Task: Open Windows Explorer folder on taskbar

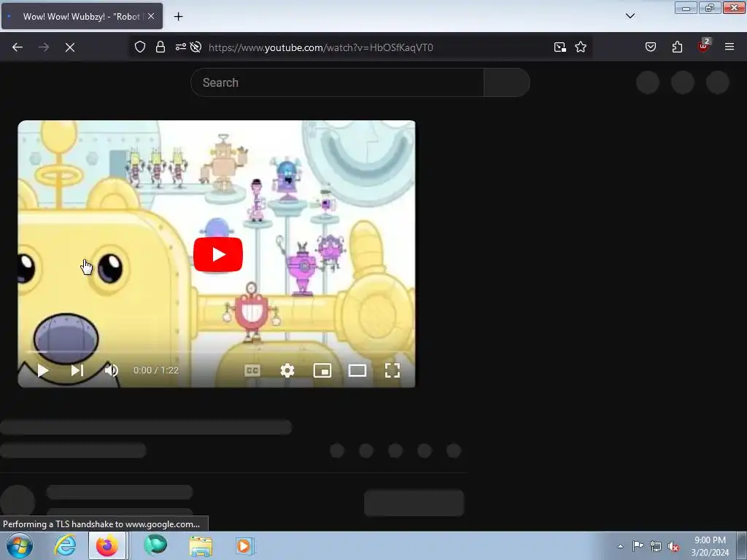Action: (201, 546)
